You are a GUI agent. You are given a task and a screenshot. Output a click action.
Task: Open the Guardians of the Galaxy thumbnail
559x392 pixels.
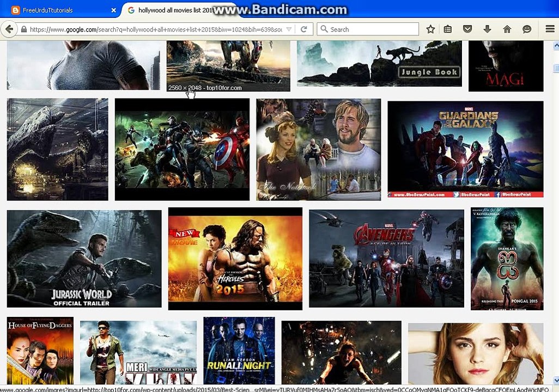466,149
